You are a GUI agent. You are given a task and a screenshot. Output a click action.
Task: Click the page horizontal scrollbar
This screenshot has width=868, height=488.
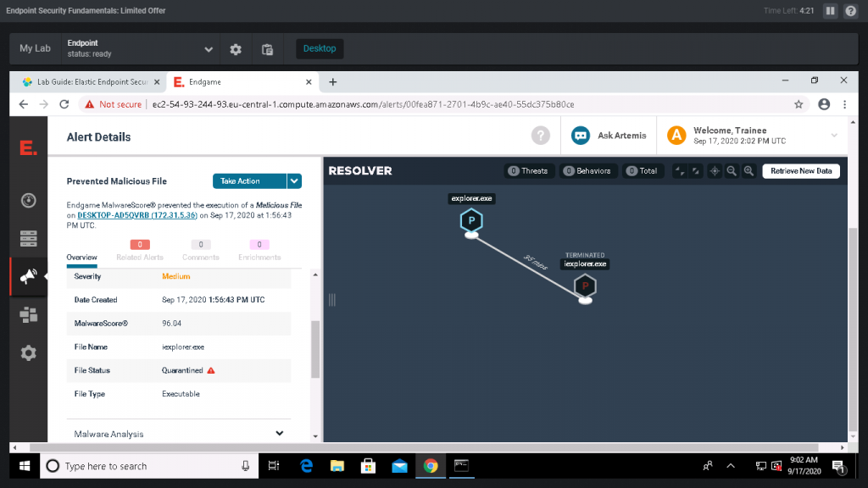(x=424, y=447)
